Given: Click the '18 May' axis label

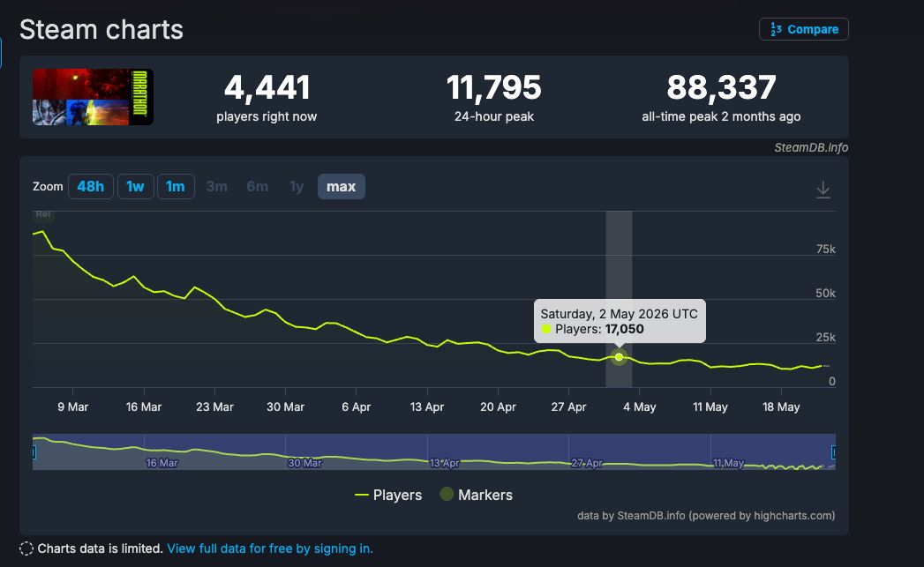Looking at the screenshot, I should [781, 407].
